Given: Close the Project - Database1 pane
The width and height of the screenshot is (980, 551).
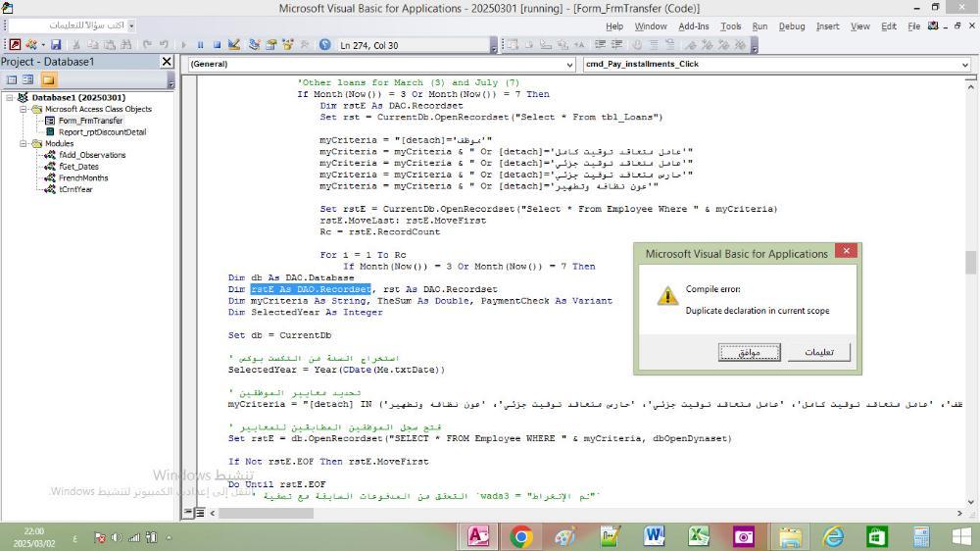Looking at the screenshot, I should [167, 62].
